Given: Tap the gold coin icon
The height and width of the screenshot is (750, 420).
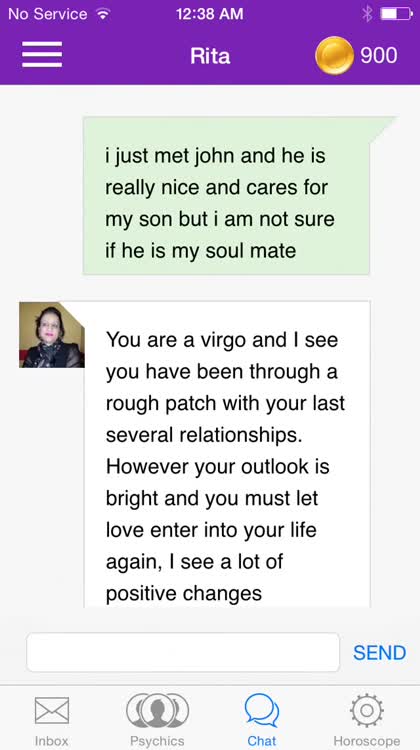Looking at the screenshot, I should coord(334,55).
